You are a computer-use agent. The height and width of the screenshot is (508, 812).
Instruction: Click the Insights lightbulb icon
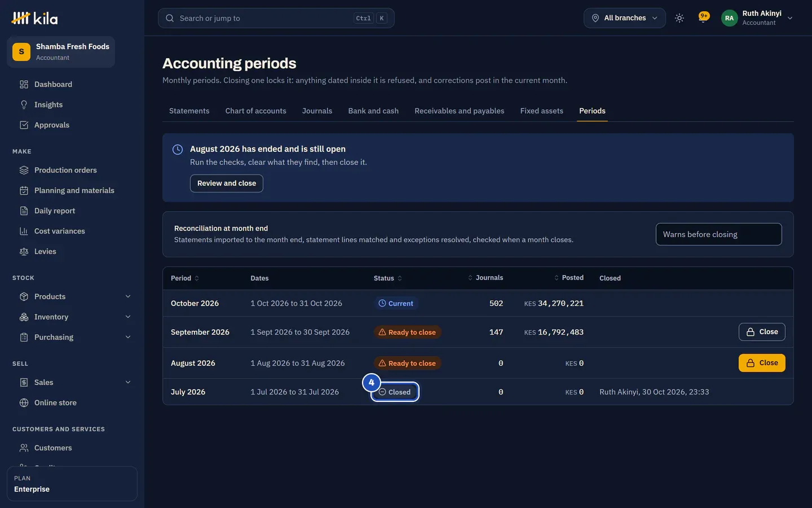pyautogui.click(x=24, y=104)
